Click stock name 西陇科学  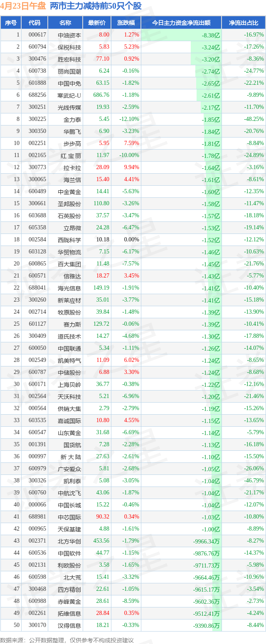click(69, 240)
